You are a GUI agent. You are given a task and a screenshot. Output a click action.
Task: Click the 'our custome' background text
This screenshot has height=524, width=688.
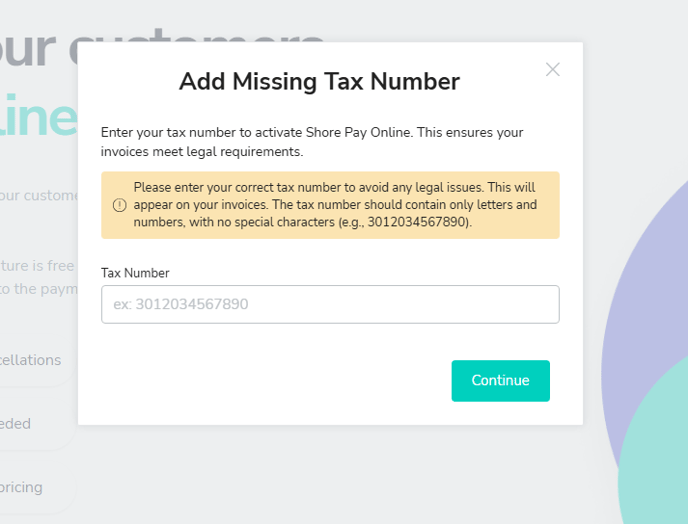click(x=38, y=195)
